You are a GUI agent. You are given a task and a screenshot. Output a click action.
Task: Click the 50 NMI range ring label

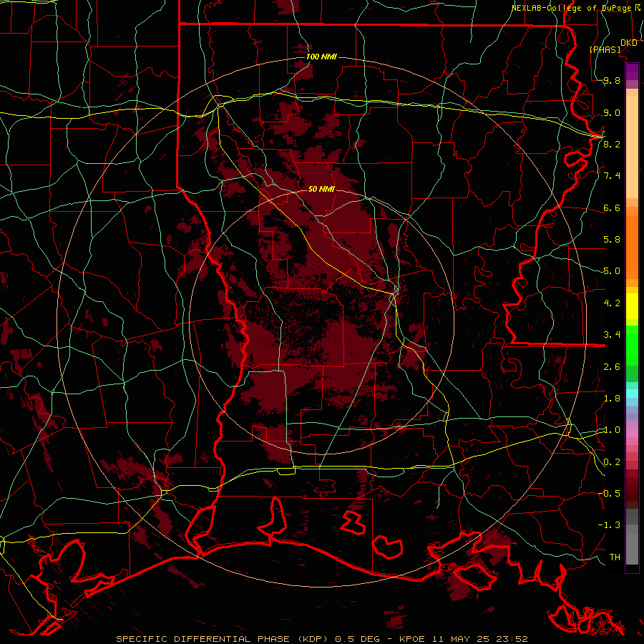click(321, 189)
